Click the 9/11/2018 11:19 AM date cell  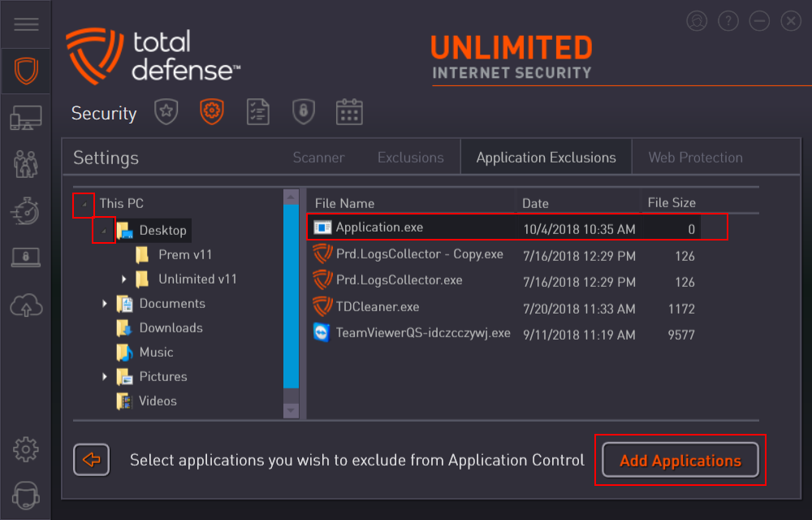579,335
